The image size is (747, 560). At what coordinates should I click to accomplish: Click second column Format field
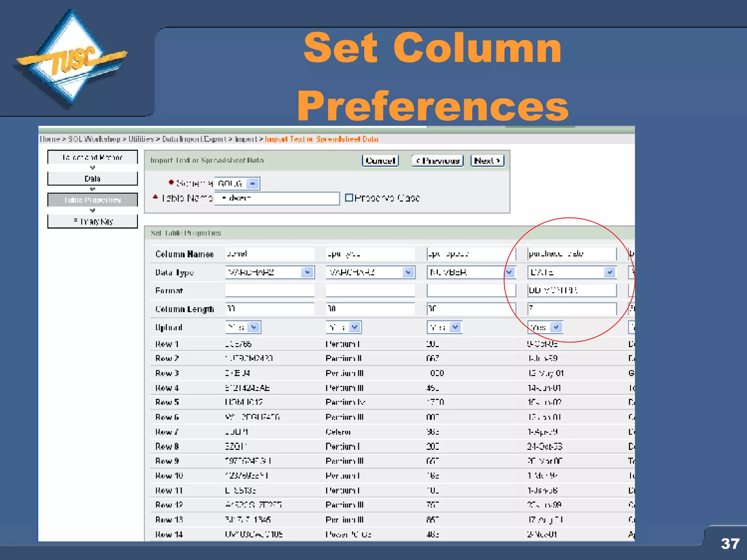pyautogui.click(x=370, y=291)
